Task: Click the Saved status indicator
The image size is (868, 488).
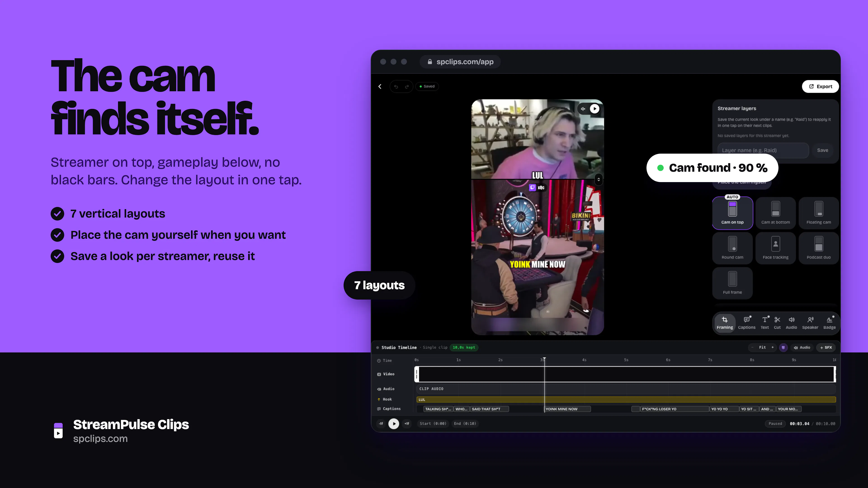Action: [427, 87]
